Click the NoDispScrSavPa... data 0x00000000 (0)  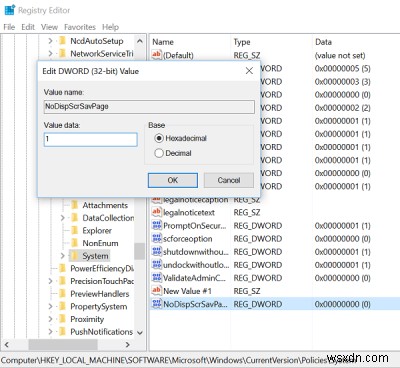pyautogui.click(x=342, y=304)
